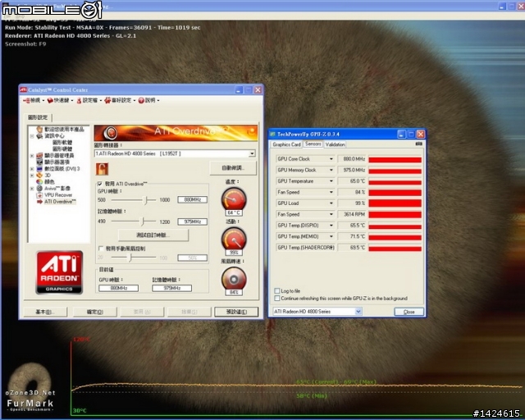Click the Test Custom Clocks button
Screen dimensions: 525x420
(153, 235)
